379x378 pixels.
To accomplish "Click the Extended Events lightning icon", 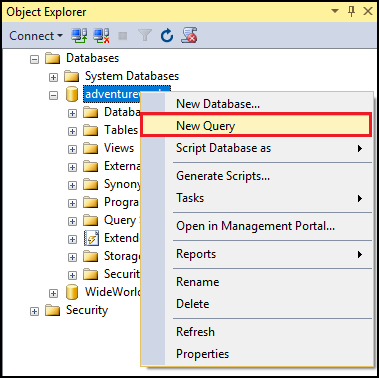I will [x=91, y=238].
